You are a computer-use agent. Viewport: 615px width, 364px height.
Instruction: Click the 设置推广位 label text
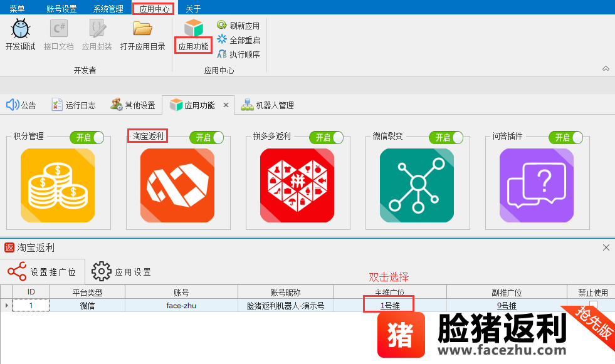pyautogui.click(x=53, y=272)
